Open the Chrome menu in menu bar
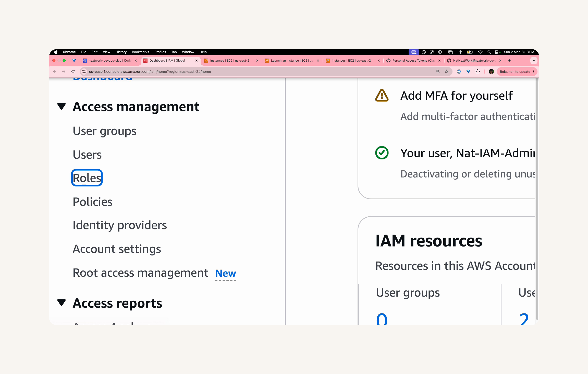 [x=69, y=52]
